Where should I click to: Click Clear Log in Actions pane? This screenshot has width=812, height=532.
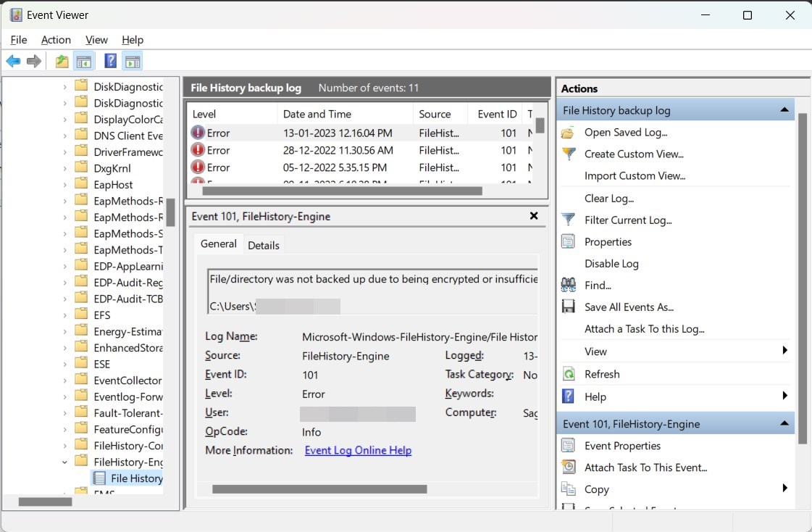pos(609,199)
